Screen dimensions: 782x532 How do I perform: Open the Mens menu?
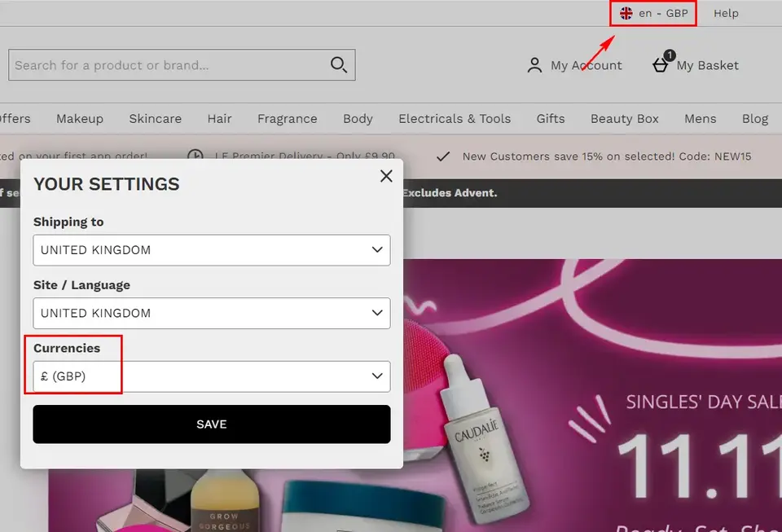pos(701,119)
